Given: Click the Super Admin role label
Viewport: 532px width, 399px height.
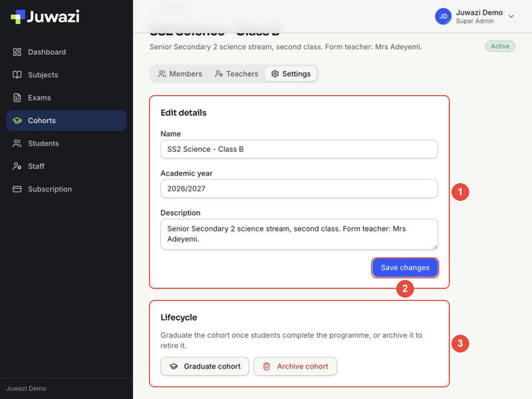Looking at the screenshot, I should point(475,21).
